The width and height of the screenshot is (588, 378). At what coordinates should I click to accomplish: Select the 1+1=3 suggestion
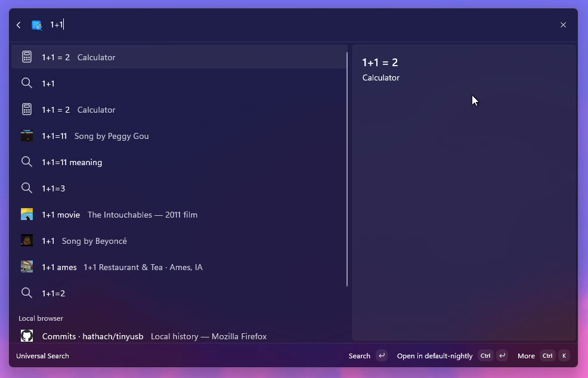point(180,188)
